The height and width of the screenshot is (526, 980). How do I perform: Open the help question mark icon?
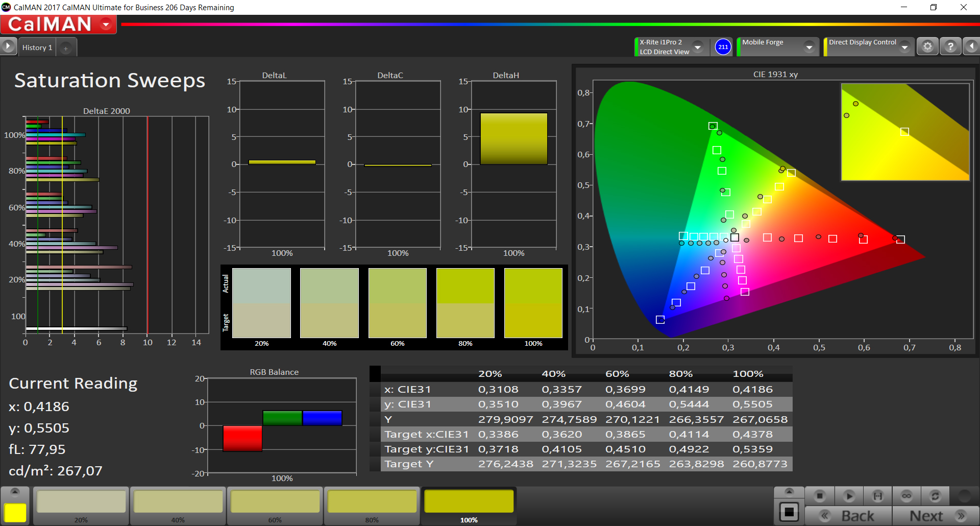(x=950, y=47)
